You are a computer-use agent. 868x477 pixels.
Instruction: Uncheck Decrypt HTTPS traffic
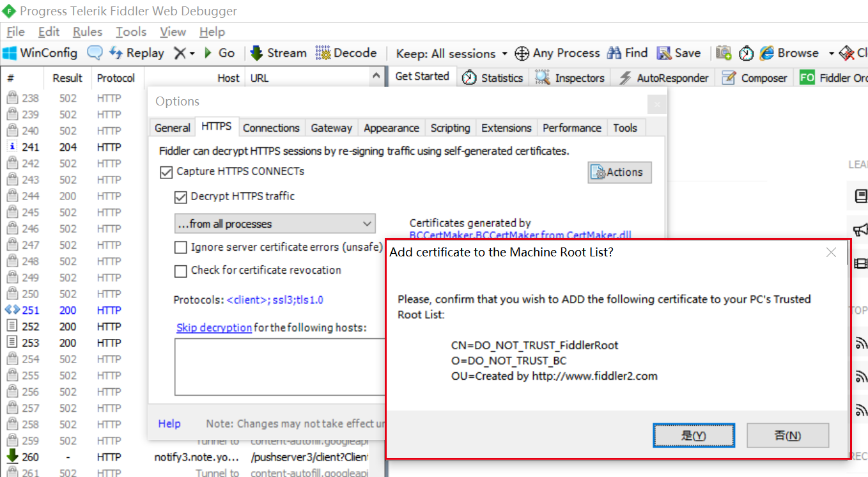pos(180,197)
